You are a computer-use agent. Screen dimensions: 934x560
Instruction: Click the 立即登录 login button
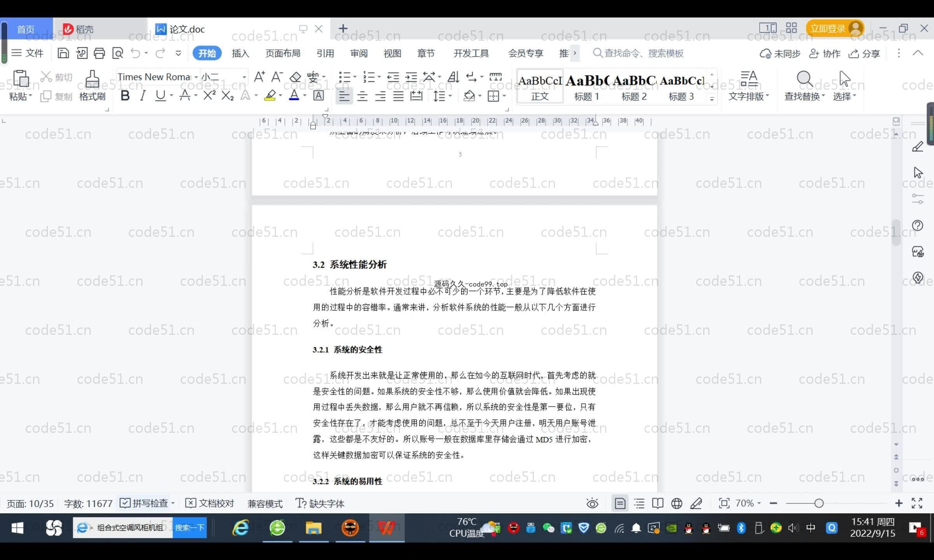tap(835, 28)
